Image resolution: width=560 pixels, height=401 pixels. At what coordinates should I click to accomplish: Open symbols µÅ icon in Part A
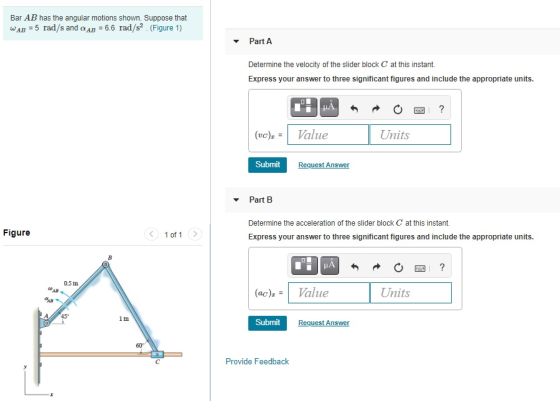point(329,107)
